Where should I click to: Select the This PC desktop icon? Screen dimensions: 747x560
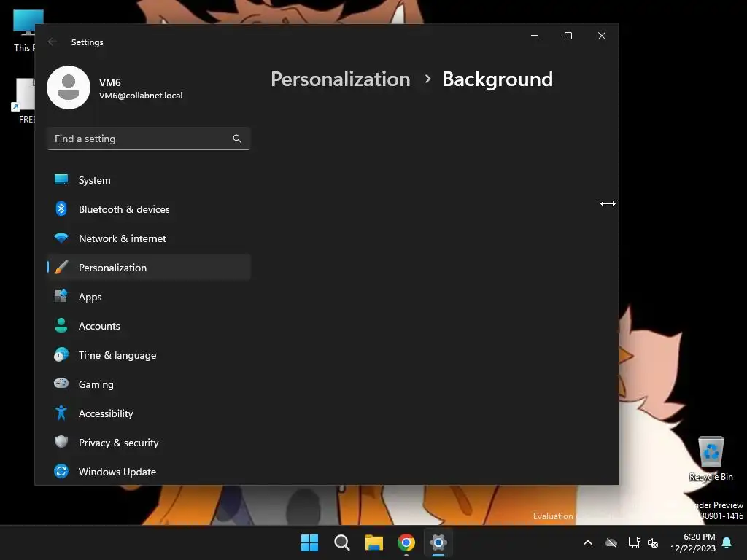24,31
